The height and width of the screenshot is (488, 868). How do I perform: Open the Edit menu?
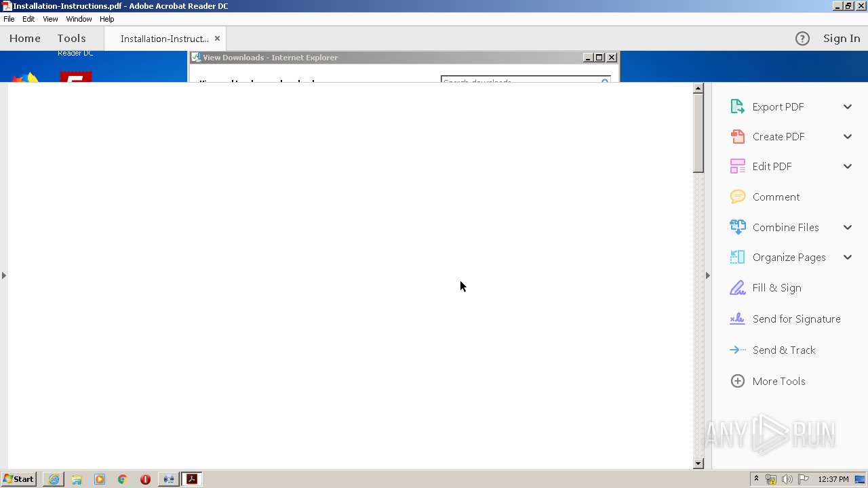[x=28, y=19]
